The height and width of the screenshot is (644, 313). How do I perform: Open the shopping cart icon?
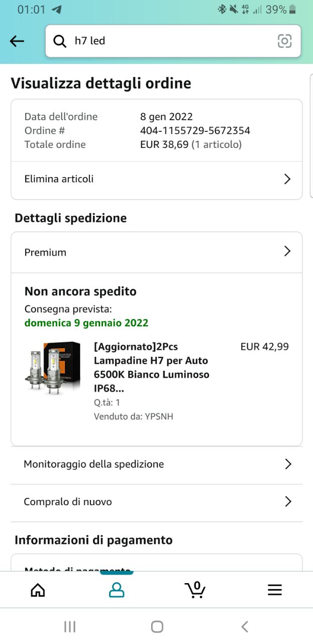coord(195,589)
